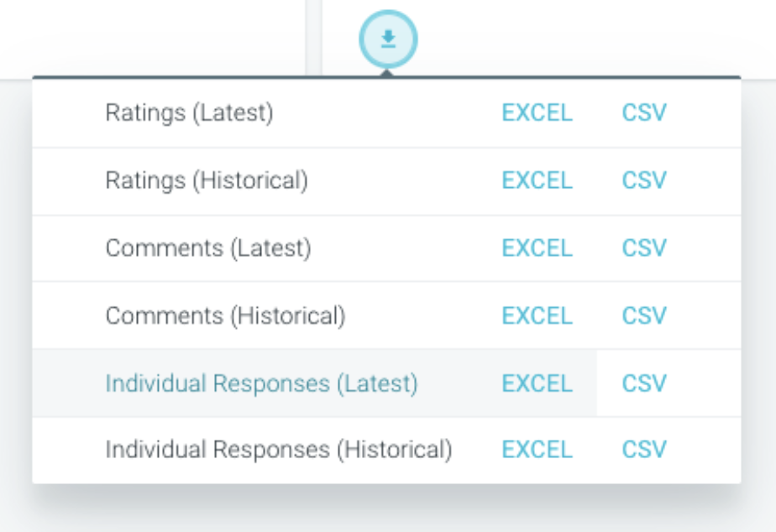Select the Ratings (Historical) menu row
This screenshot has height=532, width=776.
[x=386, y=181]
